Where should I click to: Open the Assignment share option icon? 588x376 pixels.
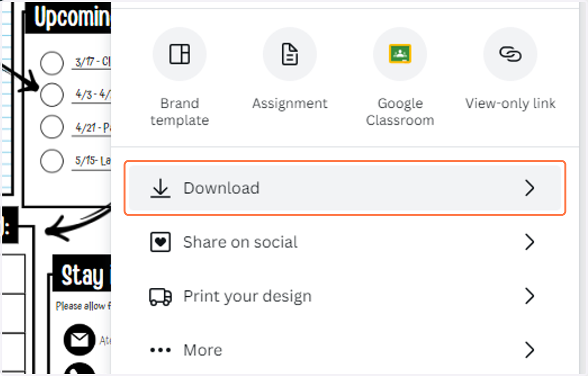(x=290, y=54)
